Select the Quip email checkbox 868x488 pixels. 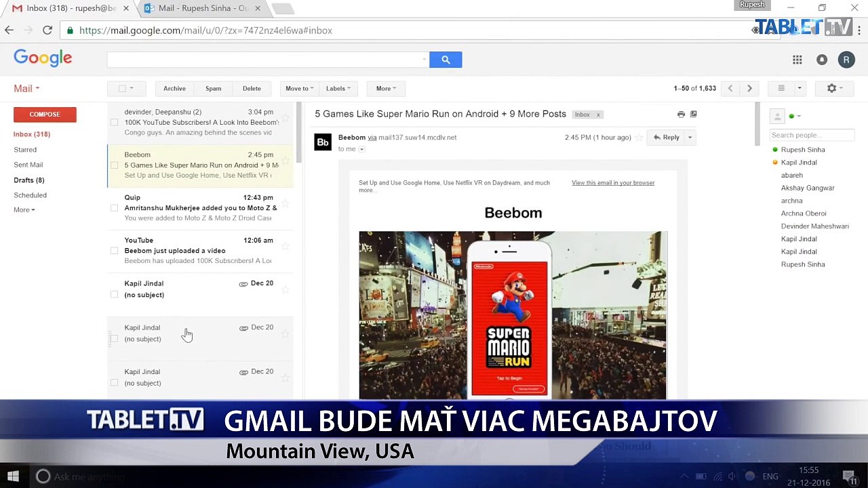pos(114,208)
